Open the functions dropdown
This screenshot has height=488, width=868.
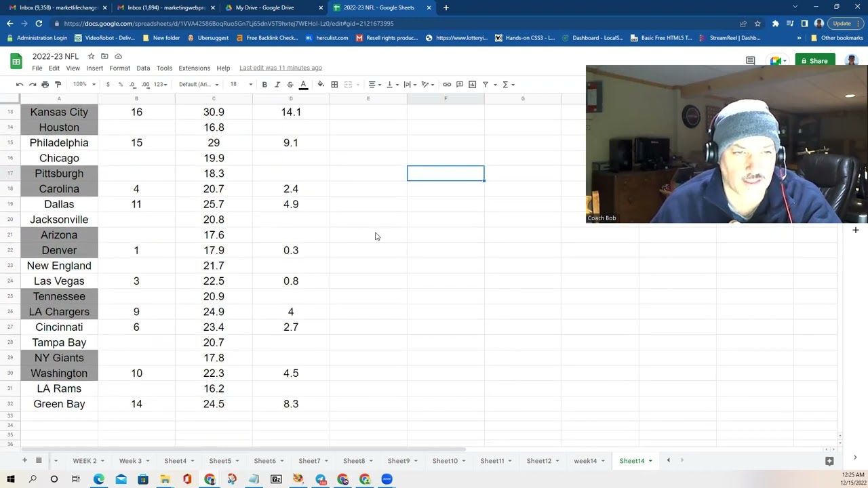pos(508,84)
